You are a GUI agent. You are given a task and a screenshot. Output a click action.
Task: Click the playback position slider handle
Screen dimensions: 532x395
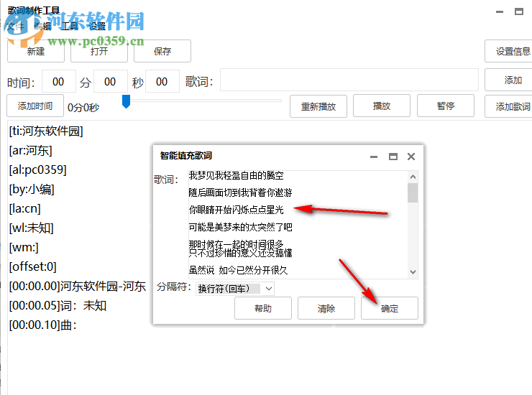127,101
